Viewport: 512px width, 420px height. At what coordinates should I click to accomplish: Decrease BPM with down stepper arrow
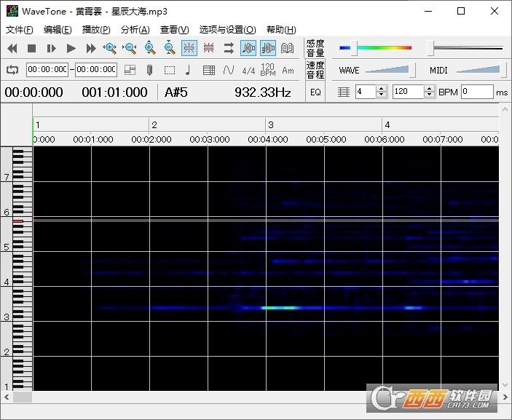(x=430, y=95)
